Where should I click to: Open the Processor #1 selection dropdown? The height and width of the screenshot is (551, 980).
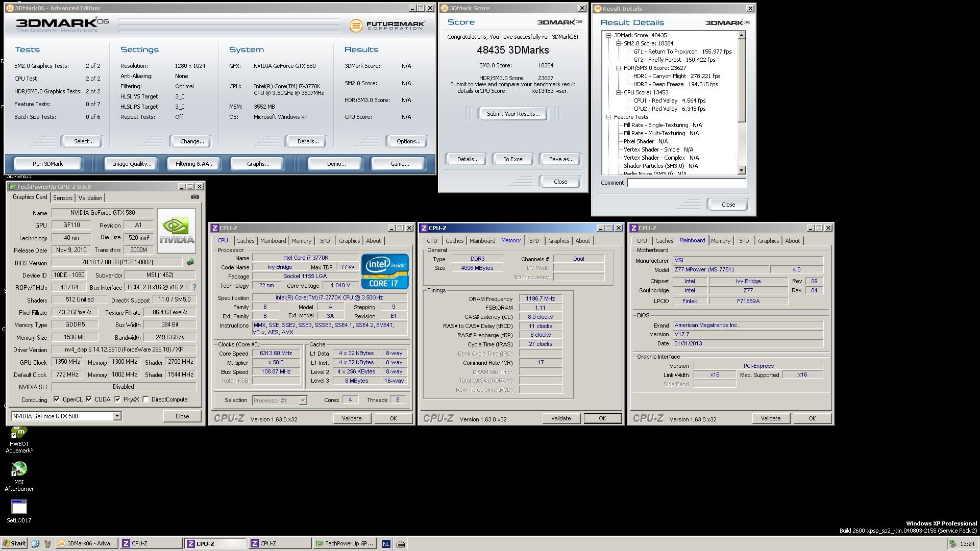[x=303, y=400]
